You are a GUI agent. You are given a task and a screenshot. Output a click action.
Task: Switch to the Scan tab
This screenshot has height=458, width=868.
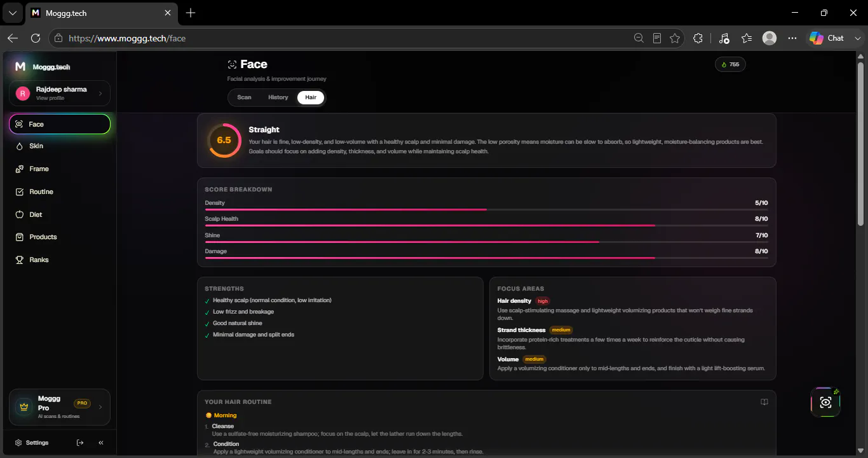(x=244, y=97)
